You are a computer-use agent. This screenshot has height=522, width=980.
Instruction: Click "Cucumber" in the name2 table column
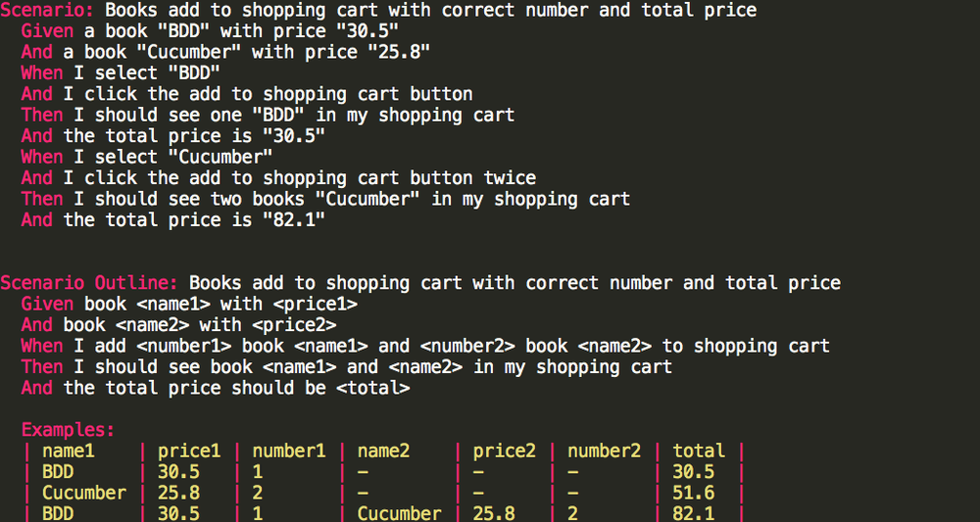[399, 513]
